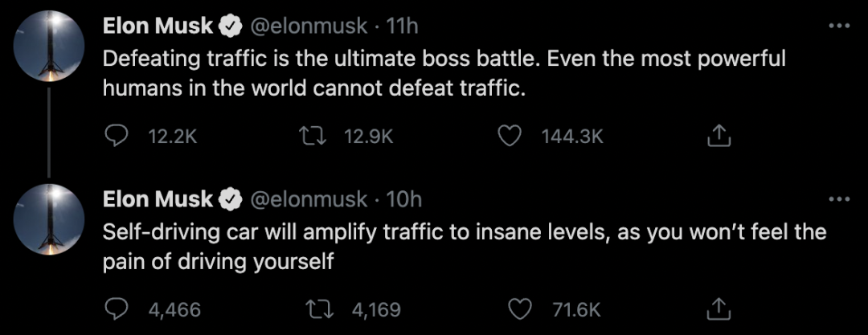Screen dimensions: 868x335
Task: Share the 'Self-driving car' tweet
Action: (x=718, y=308)
